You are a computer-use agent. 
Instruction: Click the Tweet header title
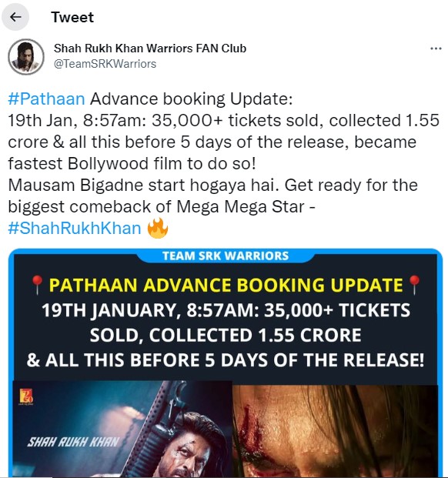coord(72,17)
